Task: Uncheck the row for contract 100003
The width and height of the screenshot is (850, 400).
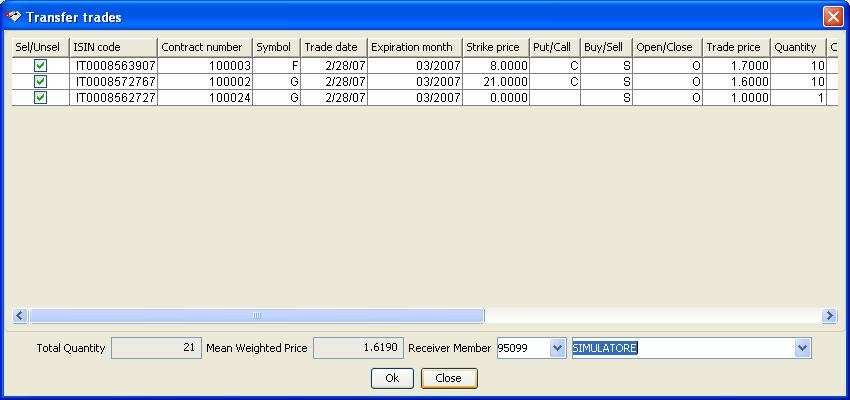Action: 41,66
